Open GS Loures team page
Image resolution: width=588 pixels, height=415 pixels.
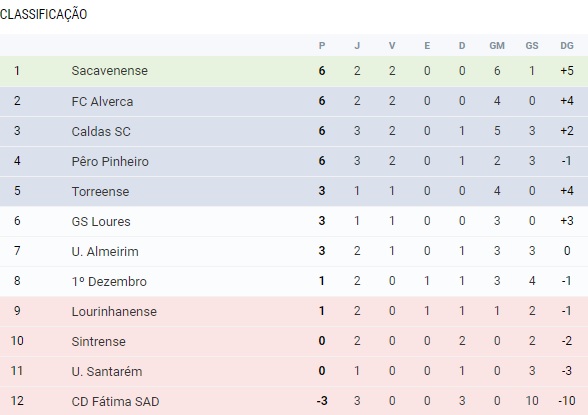[101, 221]
